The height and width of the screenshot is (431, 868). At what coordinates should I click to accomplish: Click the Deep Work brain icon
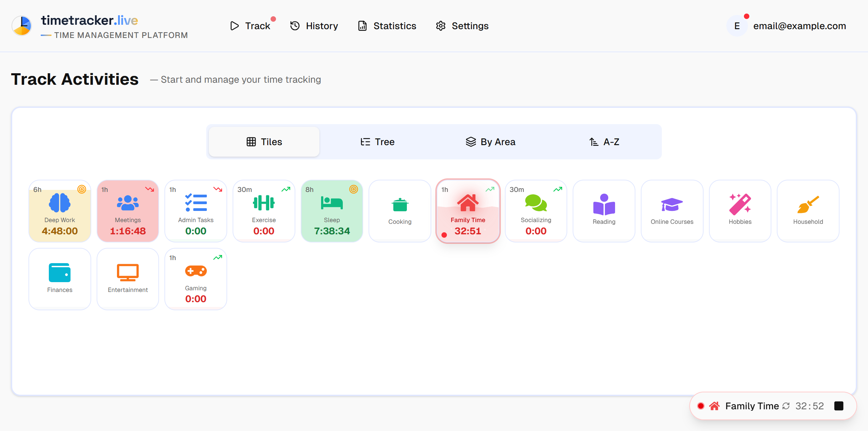pos(60,202)
